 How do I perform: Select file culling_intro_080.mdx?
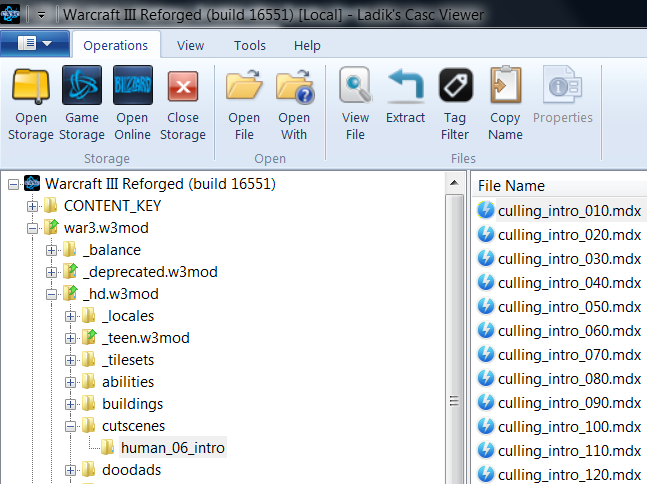(x=569, y=378)
